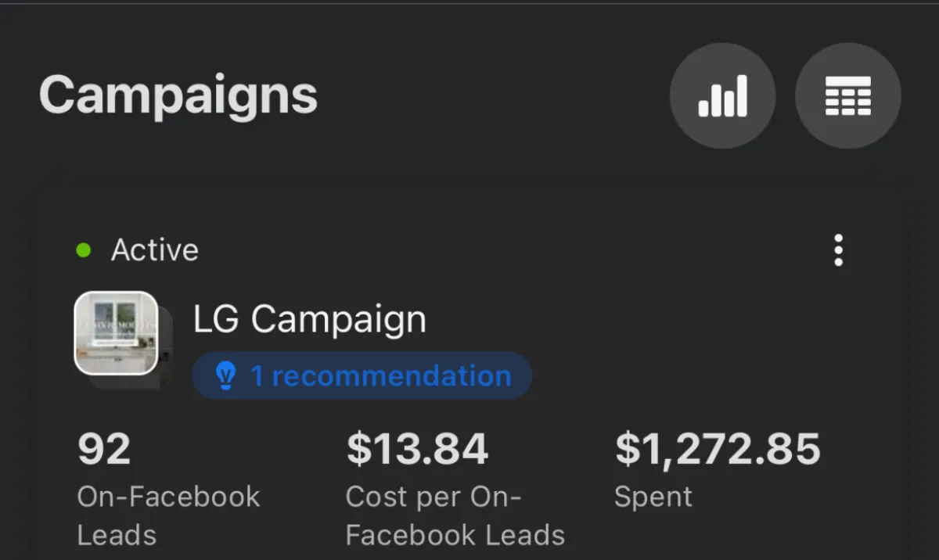939x560 pixels.
Task: Open the three-dot menu for LG Campaign
Action: tap(838, 250)
